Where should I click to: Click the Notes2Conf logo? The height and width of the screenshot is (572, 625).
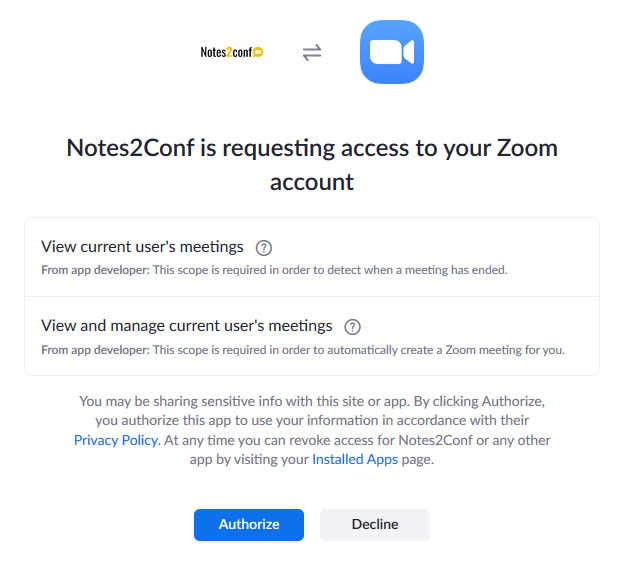[231, 52]
